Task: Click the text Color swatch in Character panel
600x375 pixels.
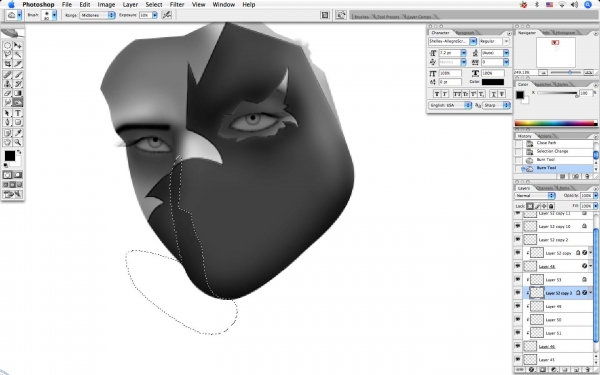Action: [x=493, y=82]
